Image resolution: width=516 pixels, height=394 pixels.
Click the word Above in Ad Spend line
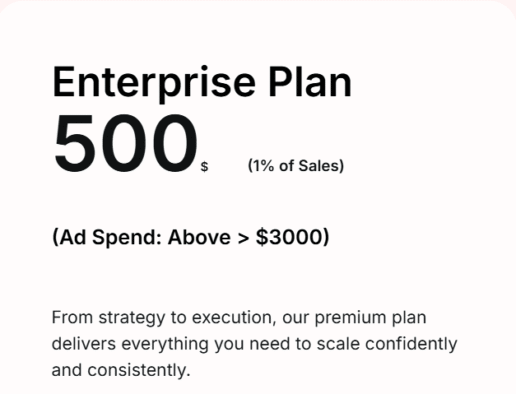point(199,237)
